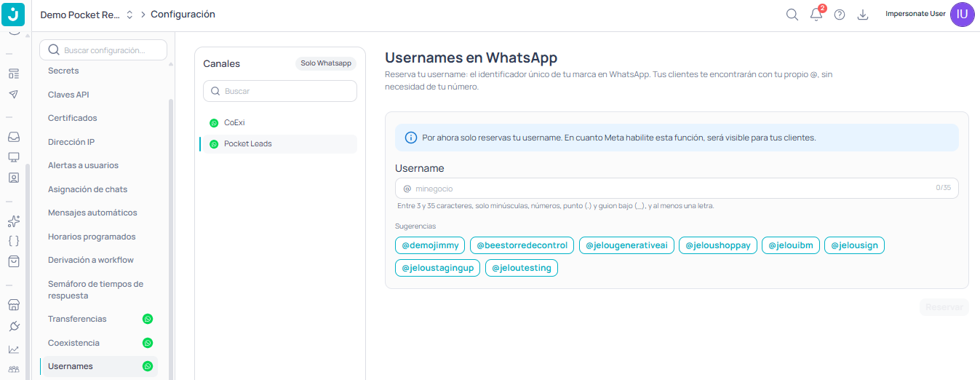Open the chart analytics icon

14,349
